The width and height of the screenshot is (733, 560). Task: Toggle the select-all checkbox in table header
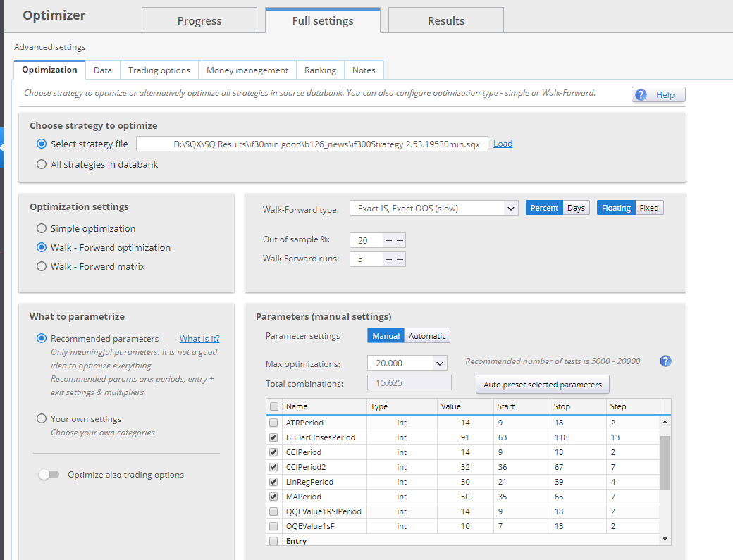click(274, 406)
